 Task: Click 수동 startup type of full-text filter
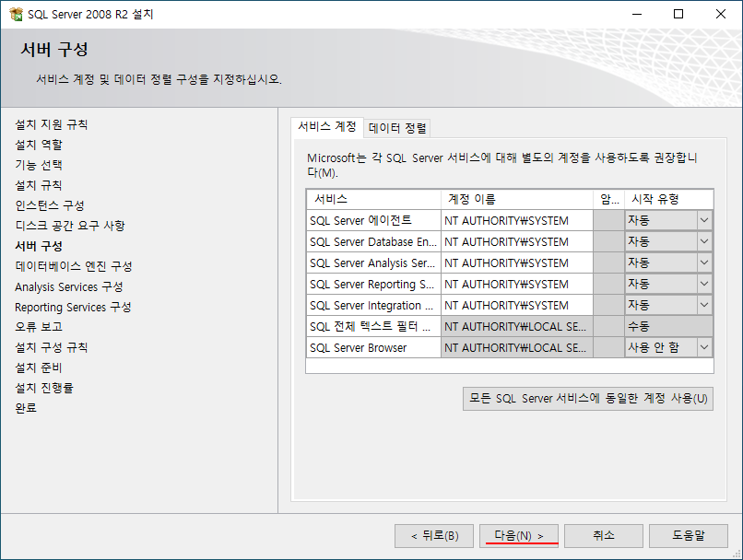coord(668,327)
